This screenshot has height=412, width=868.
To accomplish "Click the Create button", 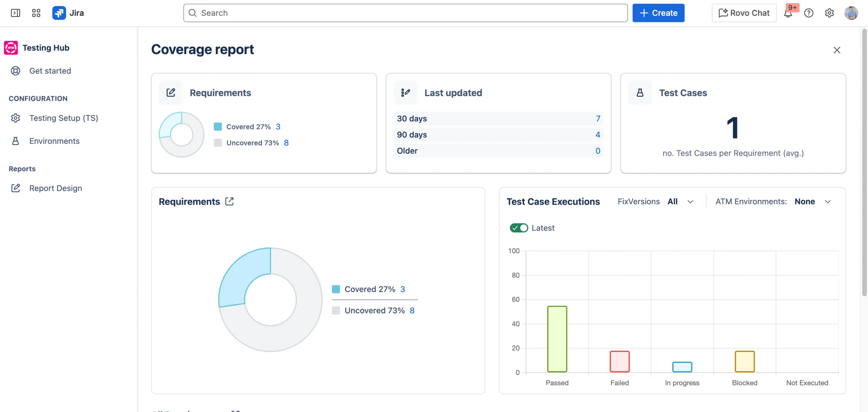I will 658,13.
